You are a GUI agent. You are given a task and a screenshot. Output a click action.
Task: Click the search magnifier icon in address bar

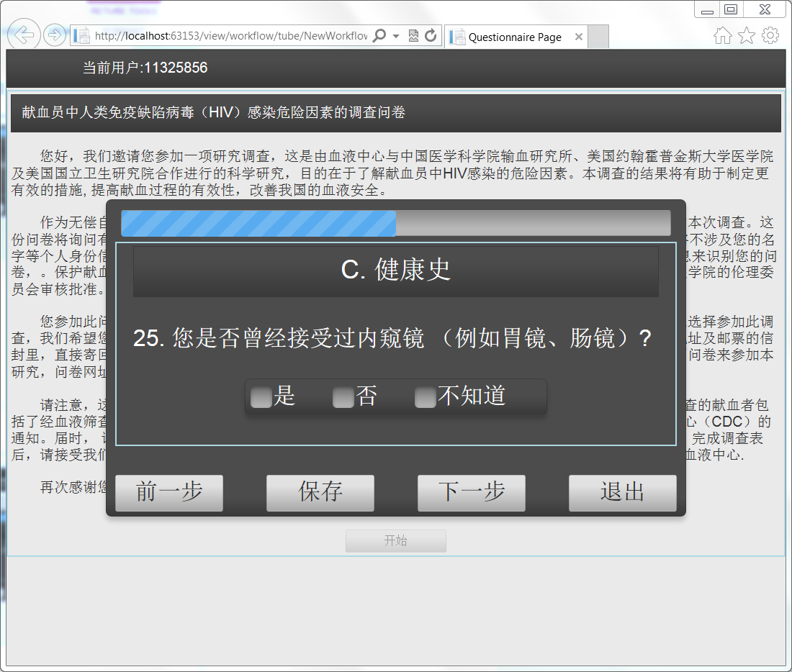[x=379, y=35]
